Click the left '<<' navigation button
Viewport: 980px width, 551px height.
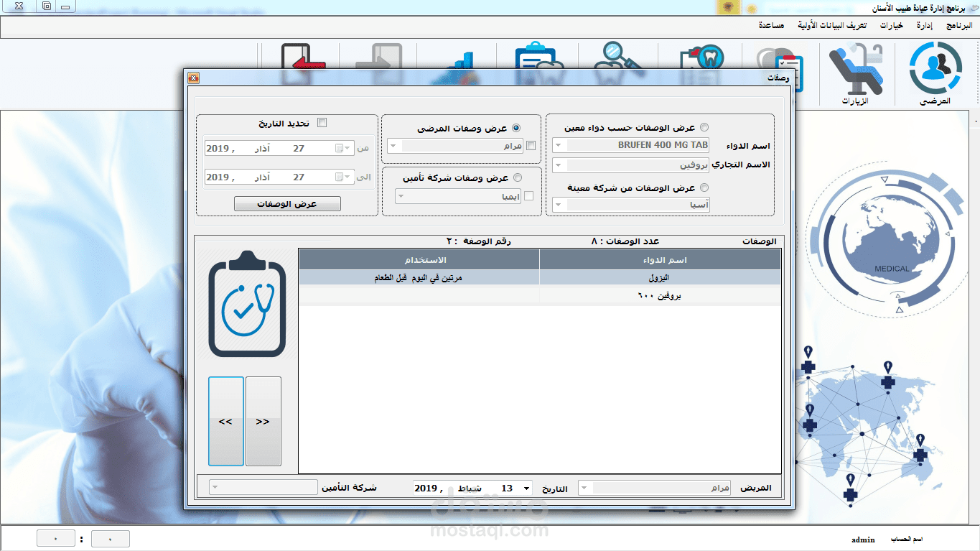click(226, 421)
